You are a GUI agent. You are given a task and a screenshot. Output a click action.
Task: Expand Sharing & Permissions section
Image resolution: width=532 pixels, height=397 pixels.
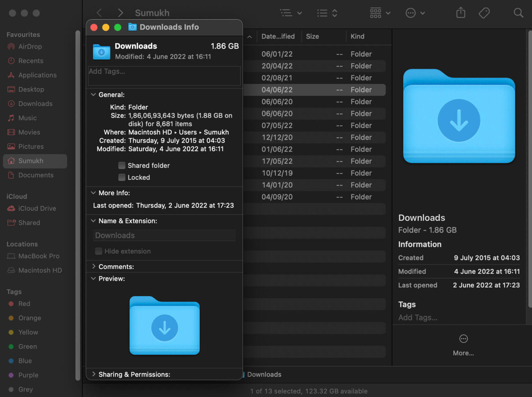(x=94, y=374)
